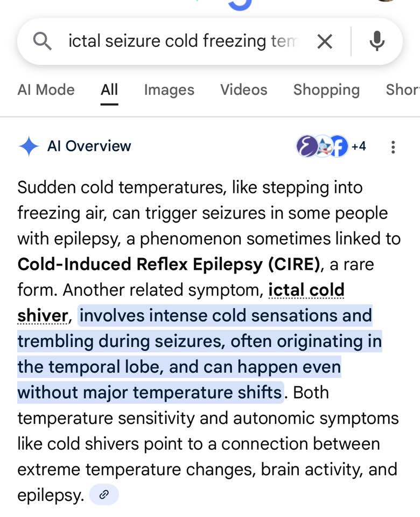Open the purple E source icon
This screenshot has width=420, height=517.
pos(307,146)
